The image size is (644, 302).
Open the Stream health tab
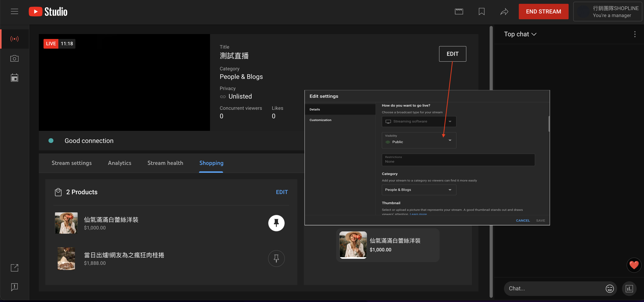165,163
